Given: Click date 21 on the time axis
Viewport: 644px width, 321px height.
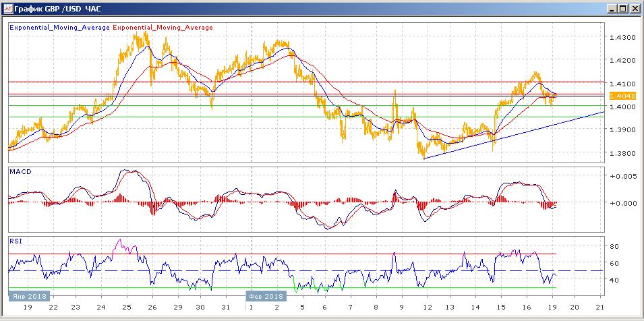Looking at the screenshot, I should [x=601, y=308].
